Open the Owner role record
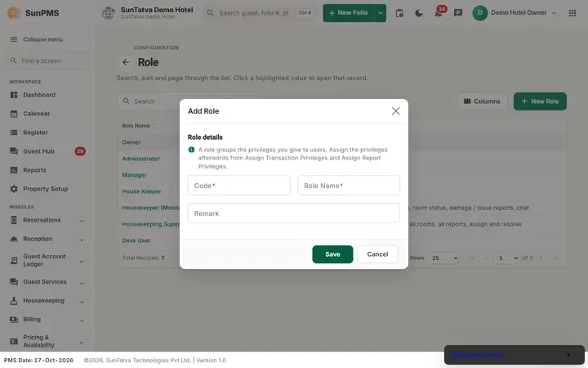The width and height of the screenshot is (588, 368). point(131,142)
